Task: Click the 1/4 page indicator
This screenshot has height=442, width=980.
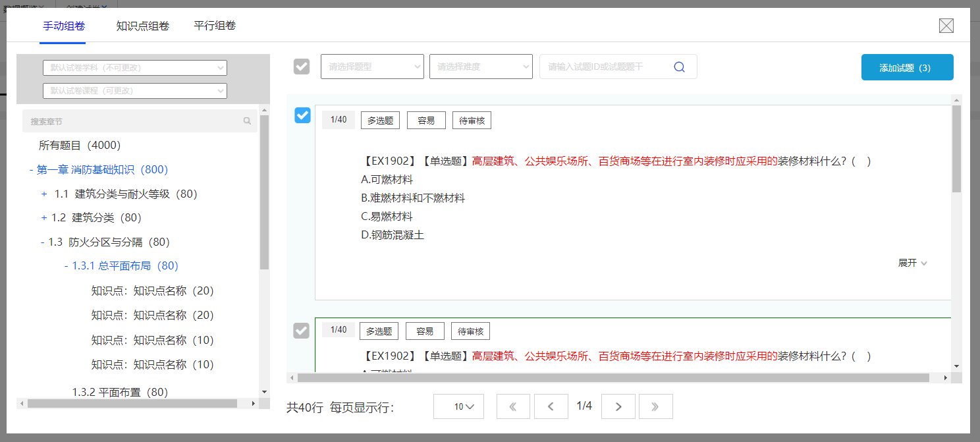Action: (x=584, y=406)
